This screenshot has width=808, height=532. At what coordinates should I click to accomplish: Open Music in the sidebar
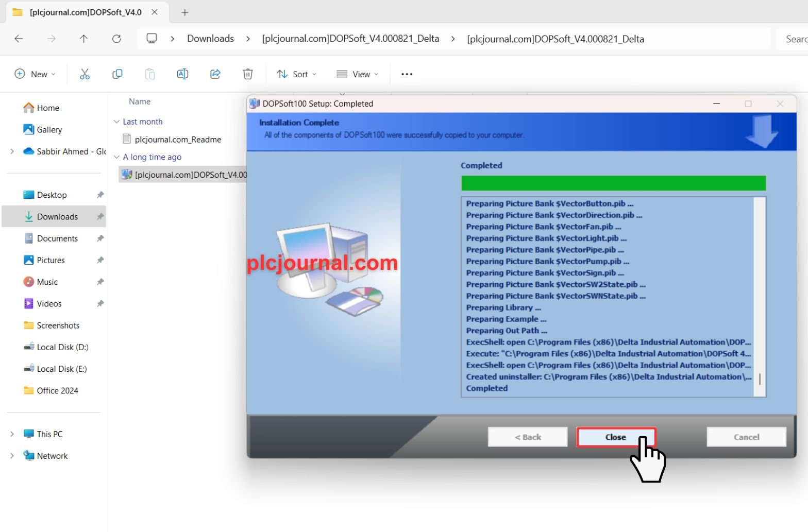41,282
